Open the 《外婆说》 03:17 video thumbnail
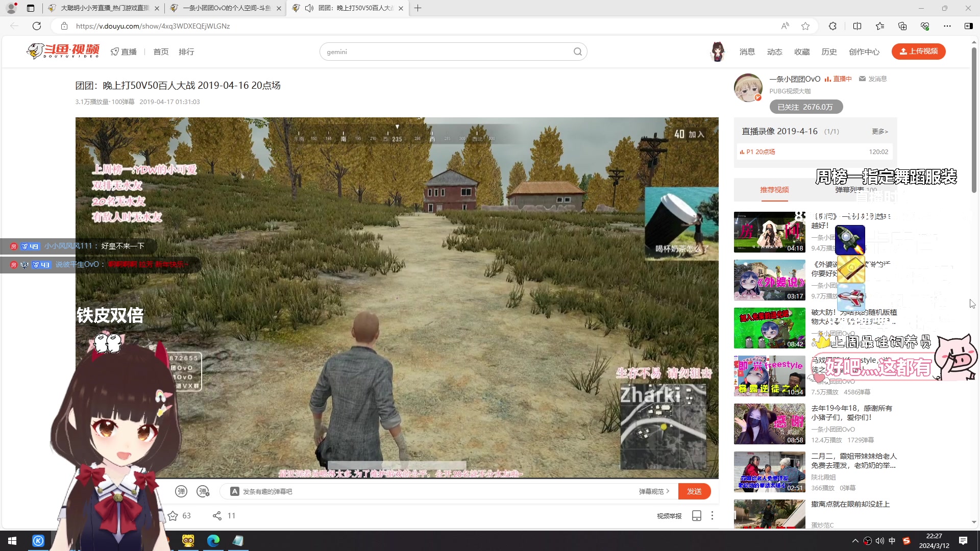Screen dimensions: 980x551 pyautogui.click(x=770, y=280)
